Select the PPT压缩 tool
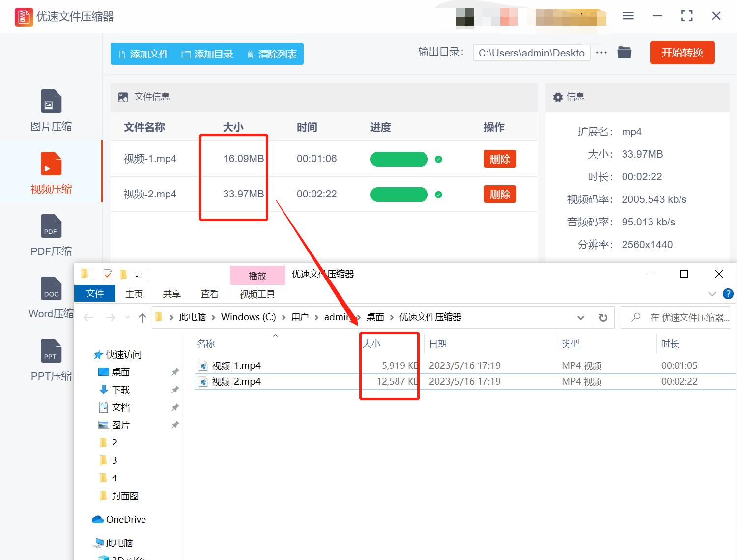The height and width of the screenshot is (560, 737). (51, 360)
